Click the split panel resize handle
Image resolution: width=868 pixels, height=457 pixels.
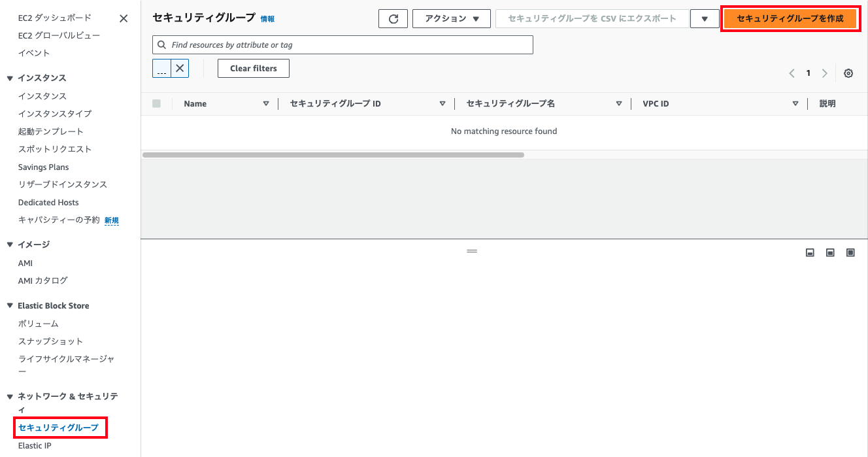pos(472,251)
